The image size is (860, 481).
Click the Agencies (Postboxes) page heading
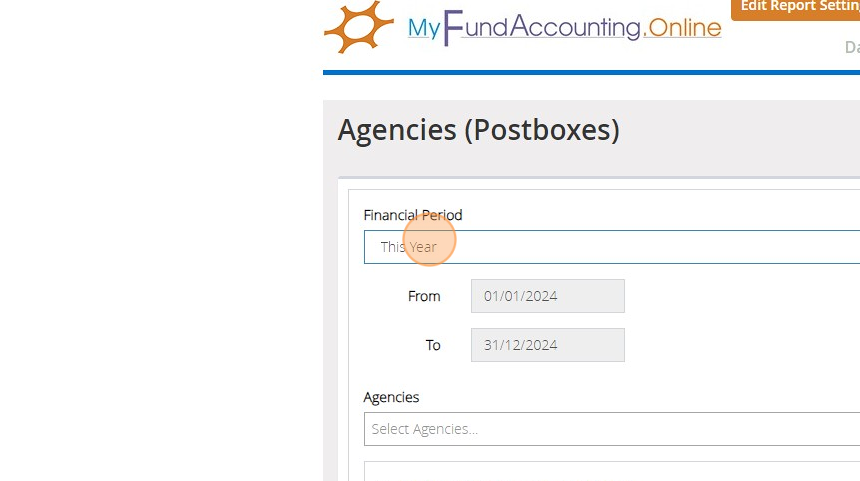tap(478, 130)
